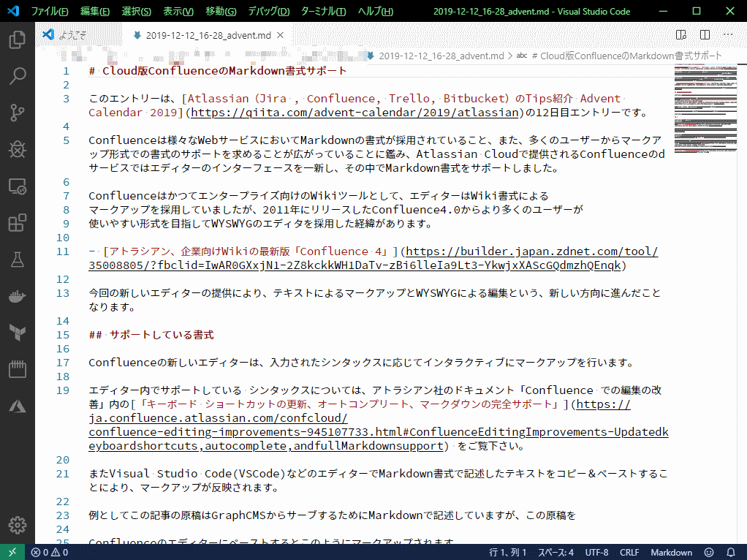The width and height of the screenshot is (747, 560).
Task: Open the Remote Explorer view
Action: point(17,186)
